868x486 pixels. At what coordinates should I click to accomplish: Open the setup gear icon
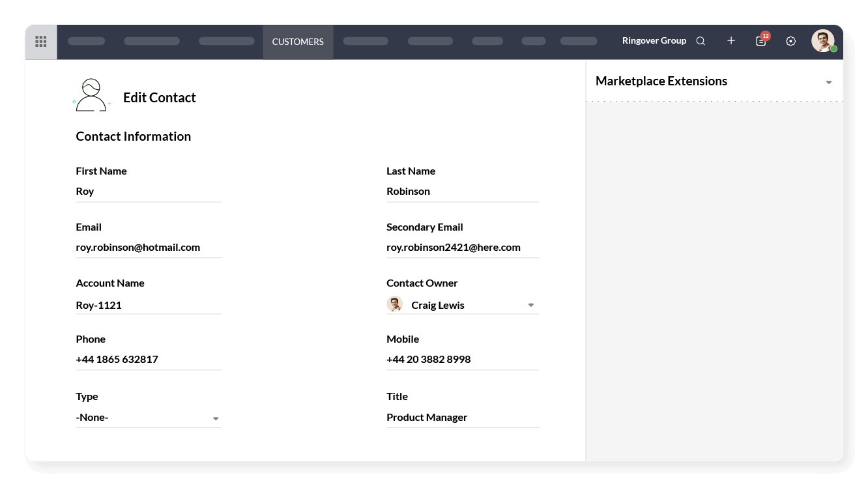point(790,40)
